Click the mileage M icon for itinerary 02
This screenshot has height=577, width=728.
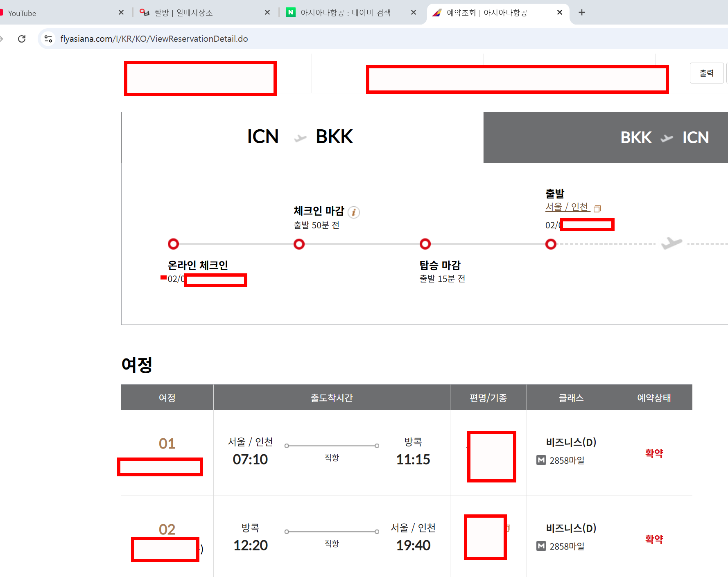(541, 546)
